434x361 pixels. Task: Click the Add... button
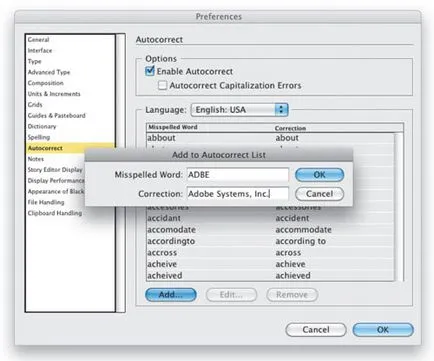[x=171, y=295]
